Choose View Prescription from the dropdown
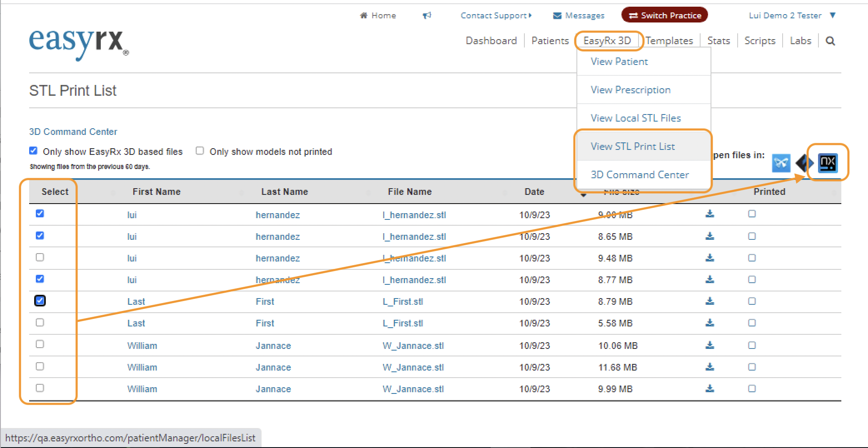The image size is (868, 448). 644,90
